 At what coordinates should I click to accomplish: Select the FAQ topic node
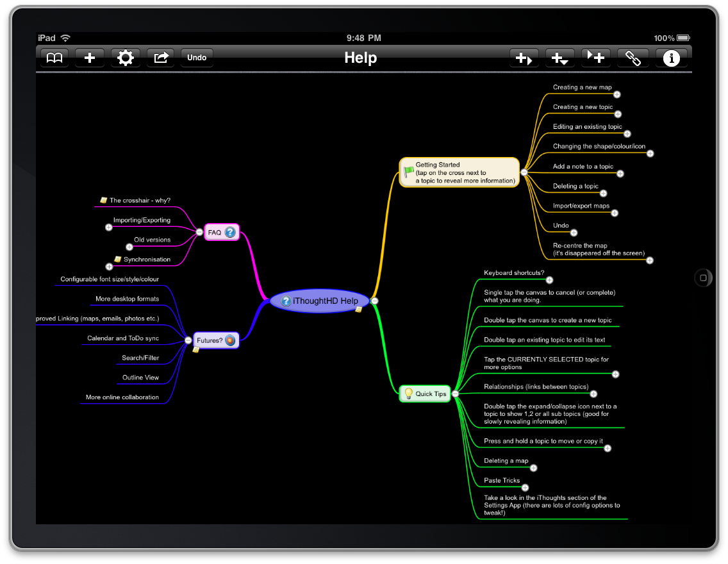[x=222, y=232]
